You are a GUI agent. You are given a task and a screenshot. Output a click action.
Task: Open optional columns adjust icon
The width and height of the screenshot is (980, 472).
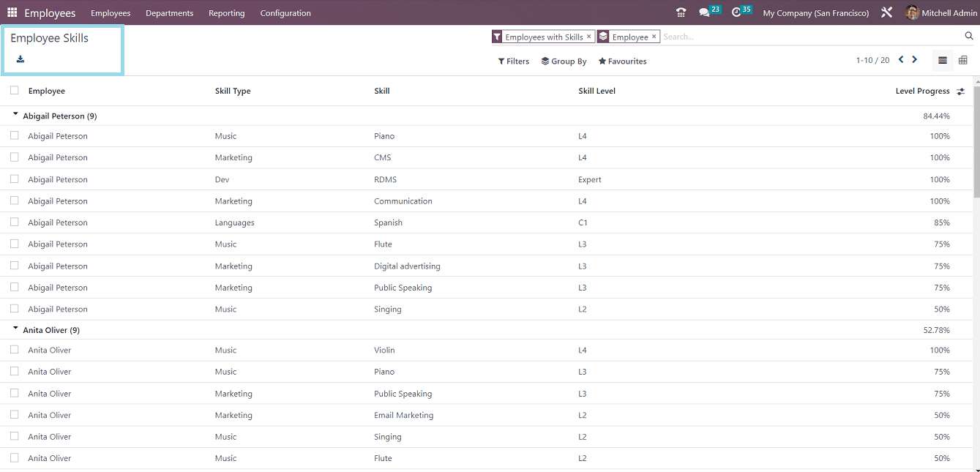coord(960,91)
